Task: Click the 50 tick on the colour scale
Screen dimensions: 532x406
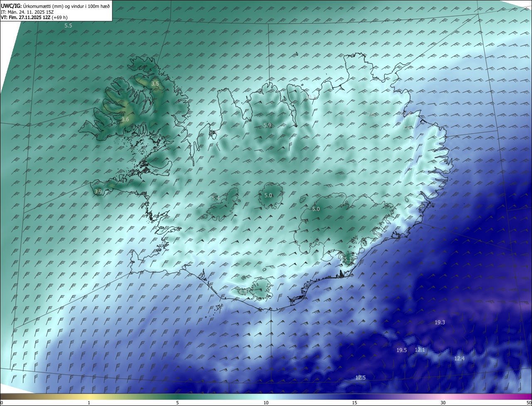Action: pos(529,403)
